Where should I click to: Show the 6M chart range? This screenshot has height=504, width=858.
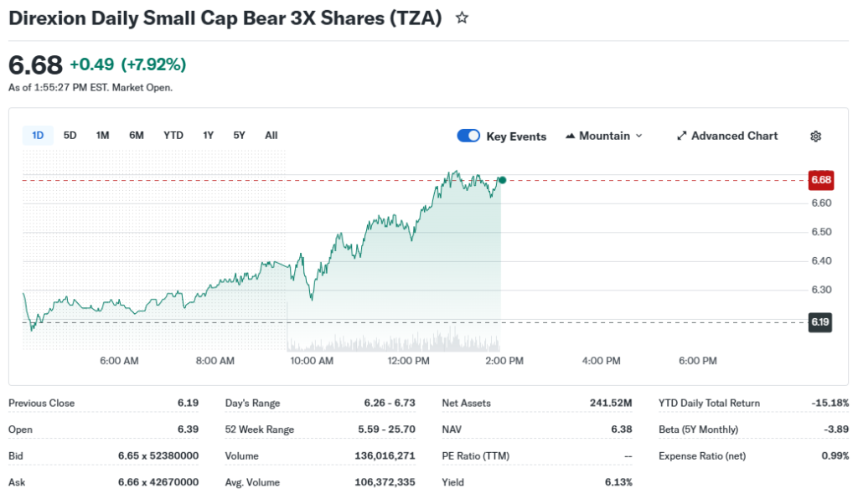tap(137, 136)
